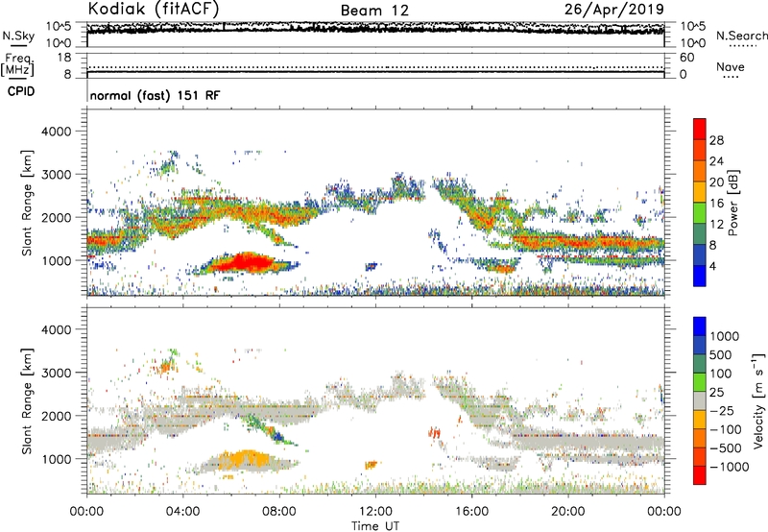Image resolution: width=768 pixels, height=532 pixels.
Task: Click the red bottom of velocity colorbar
Action: coord(700,475)
